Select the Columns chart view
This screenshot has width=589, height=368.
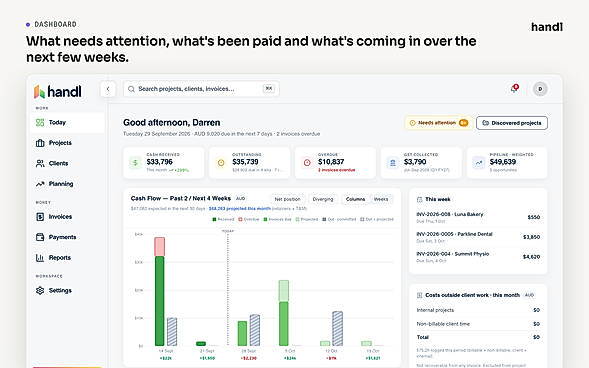click(x=355, y=199)
